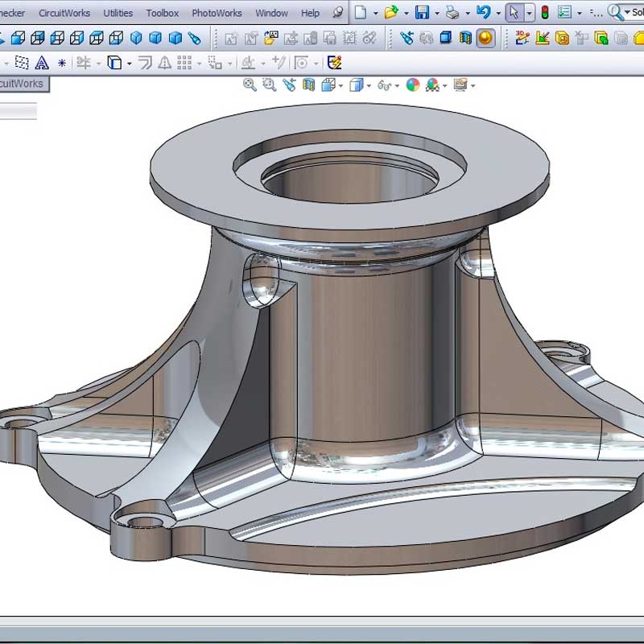Click the Save icon in the toolbar
644x644 pixels.
[422, 12]
